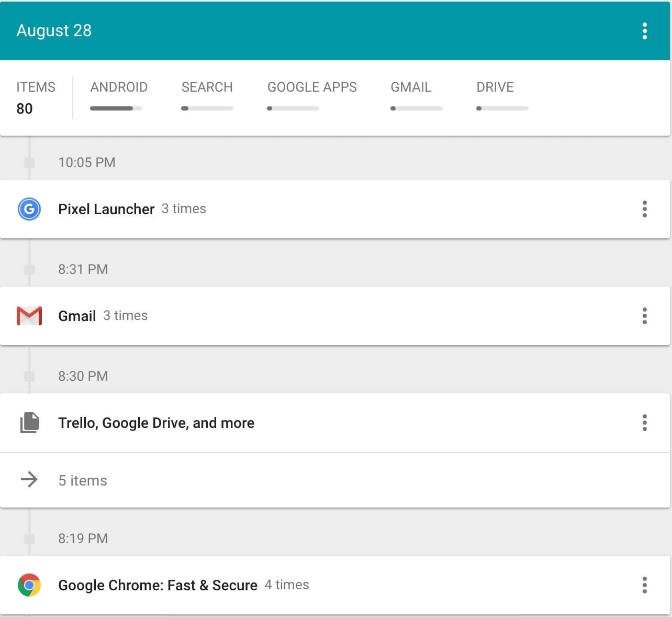Click the Pixel Launcher Google icon
Image resolution: width=672 pixels, height=617 pixels.
tap(29, 209)
